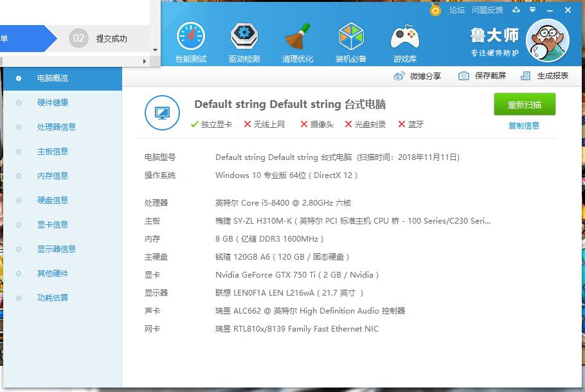
Task: Click the heading Default string 台式电脑
Action: click(x=290, y=105)
